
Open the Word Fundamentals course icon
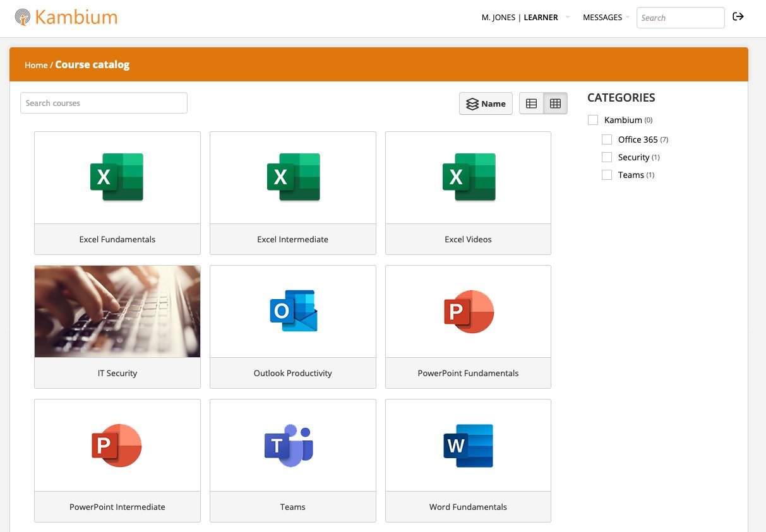click(468, 445)
